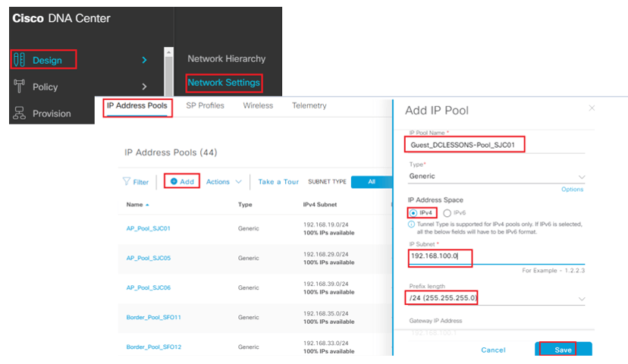
Task: Close the Add IP Pool panel
Action: (x=592, y=108)
